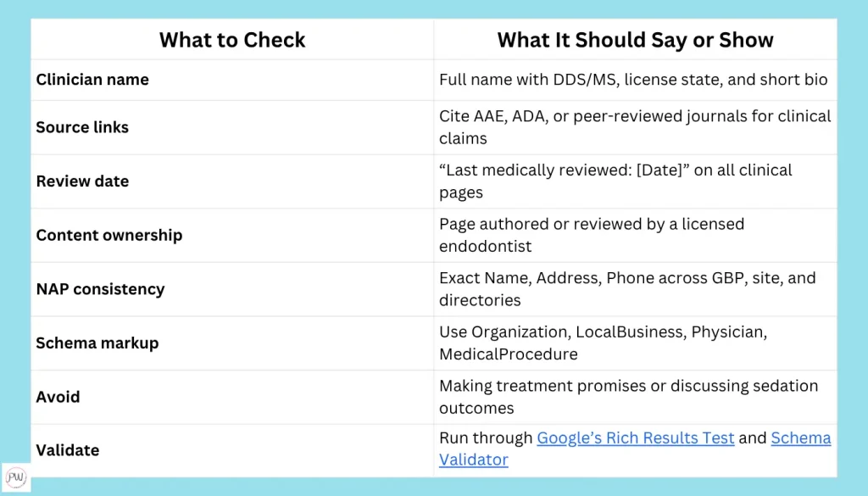Viewport: 868px width, 496px height.
Task: Select the 'Avoid' row label
Action: pos(58,397)
